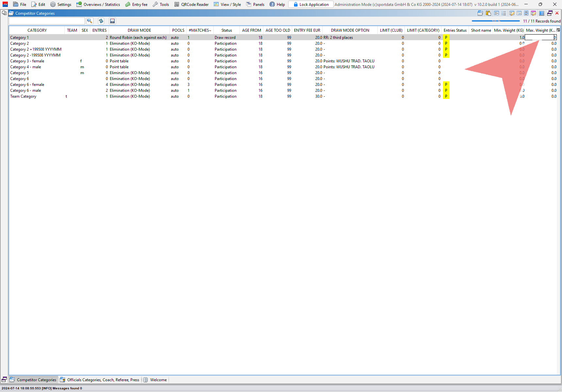Switch to Officials Categories, Coach, Referee, Press tab
Viewport: 562px width, 392px height.
click(100, 380)
